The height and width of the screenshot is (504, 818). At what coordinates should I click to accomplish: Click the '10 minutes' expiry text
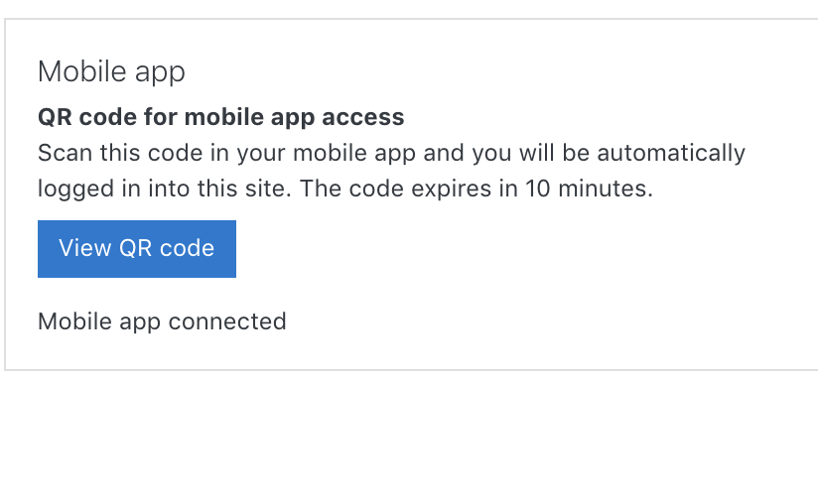coord(589,189)
